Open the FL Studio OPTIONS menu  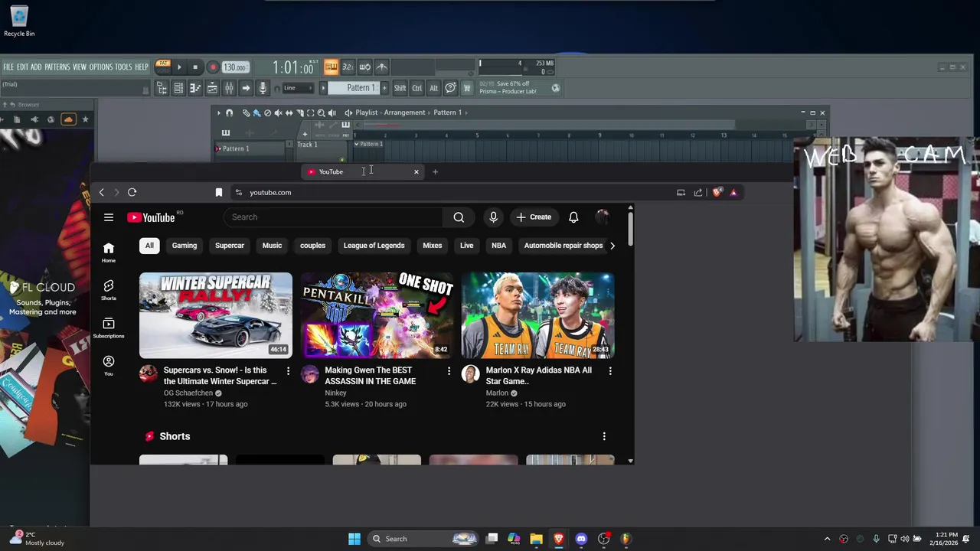tap(100, 67)
